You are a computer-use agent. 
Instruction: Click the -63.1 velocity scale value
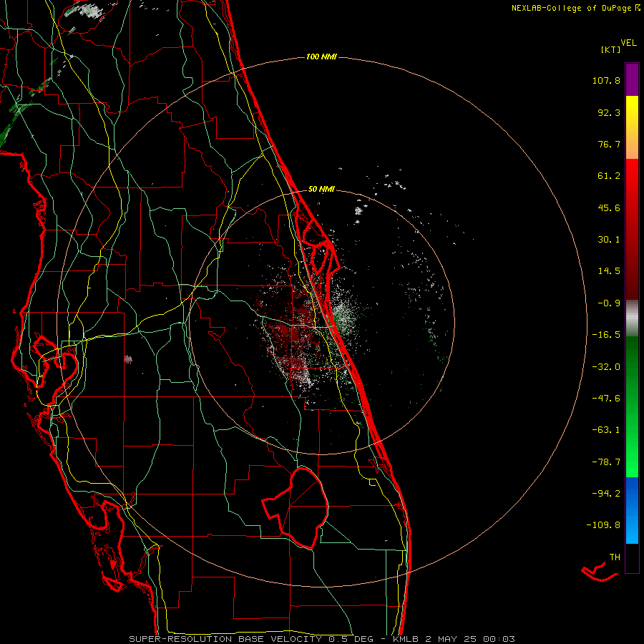pos(606,430)
